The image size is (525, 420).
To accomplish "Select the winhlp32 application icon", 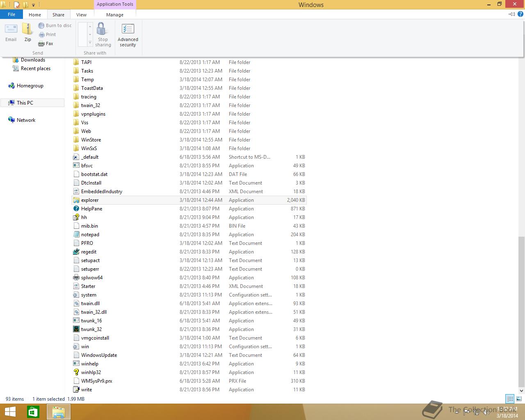I will [76, 372].
